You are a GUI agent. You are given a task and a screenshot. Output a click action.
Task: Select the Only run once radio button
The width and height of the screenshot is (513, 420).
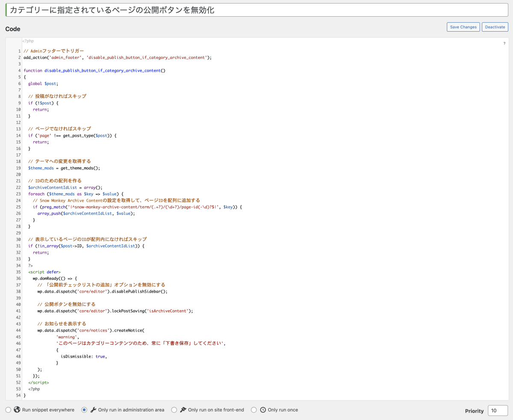tap(254, 410)
